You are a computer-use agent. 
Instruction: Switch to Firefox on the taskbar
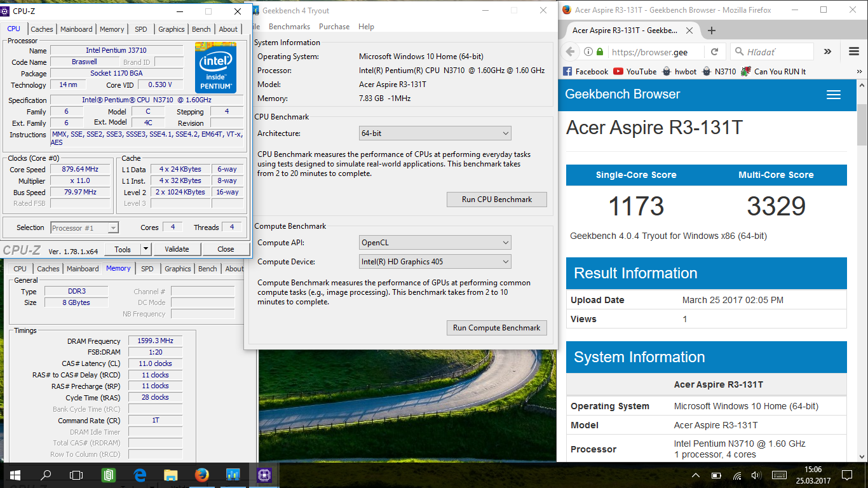(202, 475)
